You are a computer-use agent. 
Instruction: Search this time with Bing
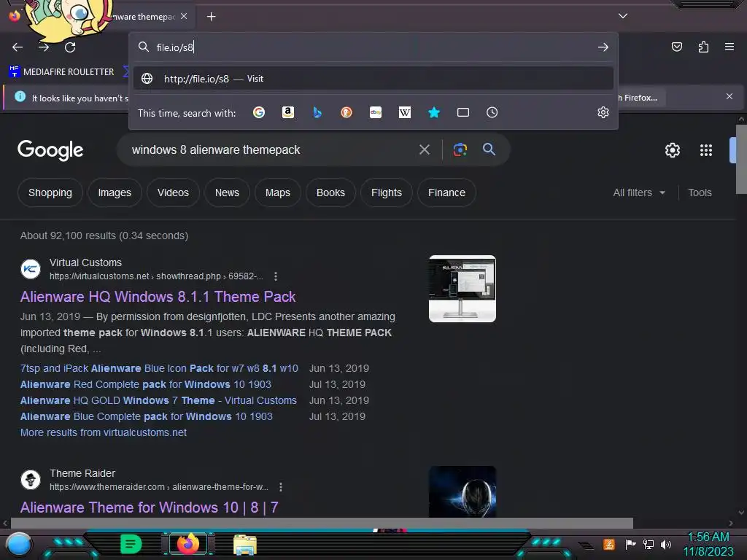(317, 112)
